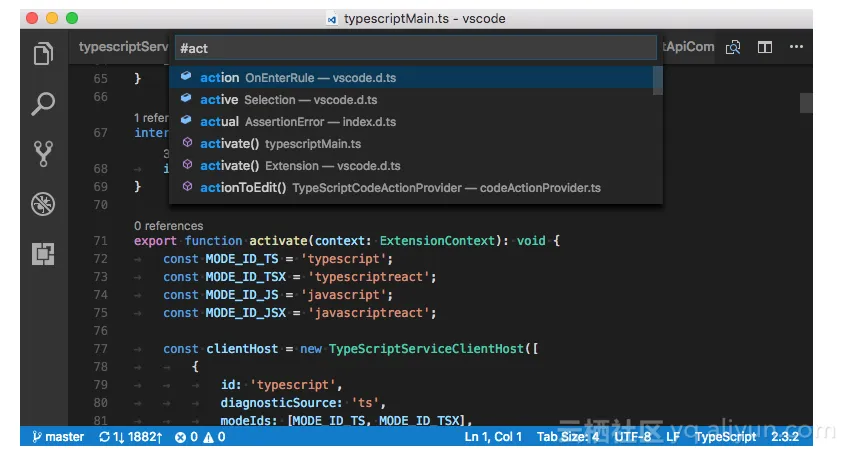The image size is (847, 456).
Task: Open the Source Control git icon
Action: click(43, 153)
